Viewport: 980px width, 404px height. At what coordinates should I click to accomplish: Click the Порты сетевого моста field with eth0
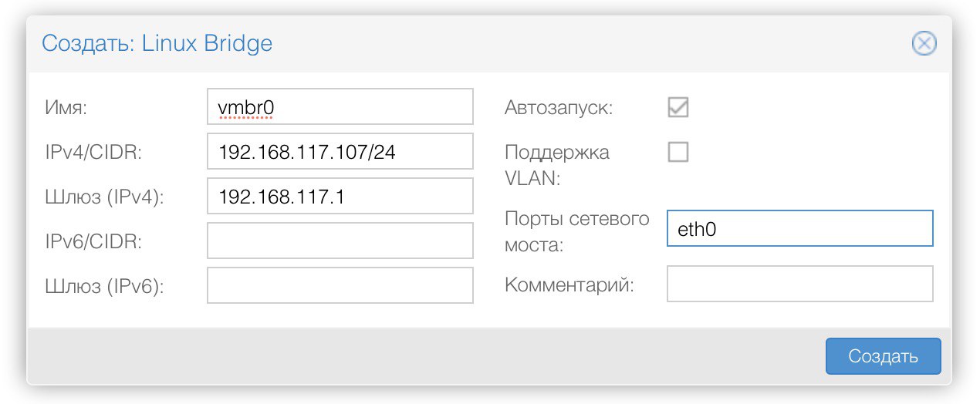click(799, 229)
